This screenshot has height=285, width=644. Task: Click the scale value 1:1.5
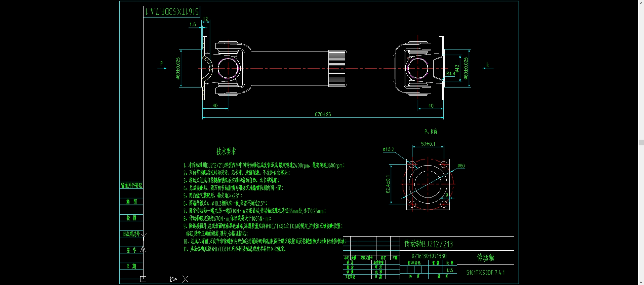pyautogui.click(x=450, y=270)
